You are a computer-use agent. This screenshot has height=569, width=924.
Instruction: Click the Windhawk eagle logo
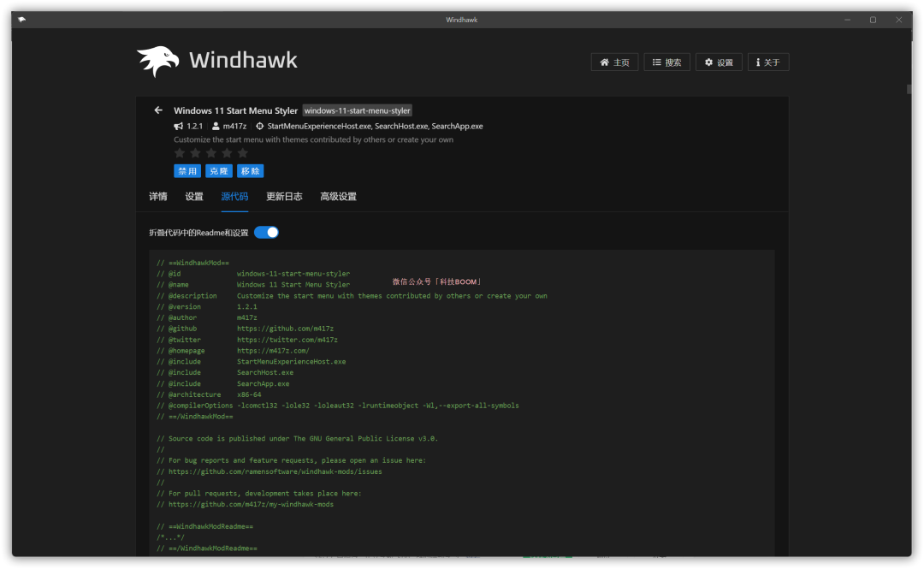[x=158, y=62]
